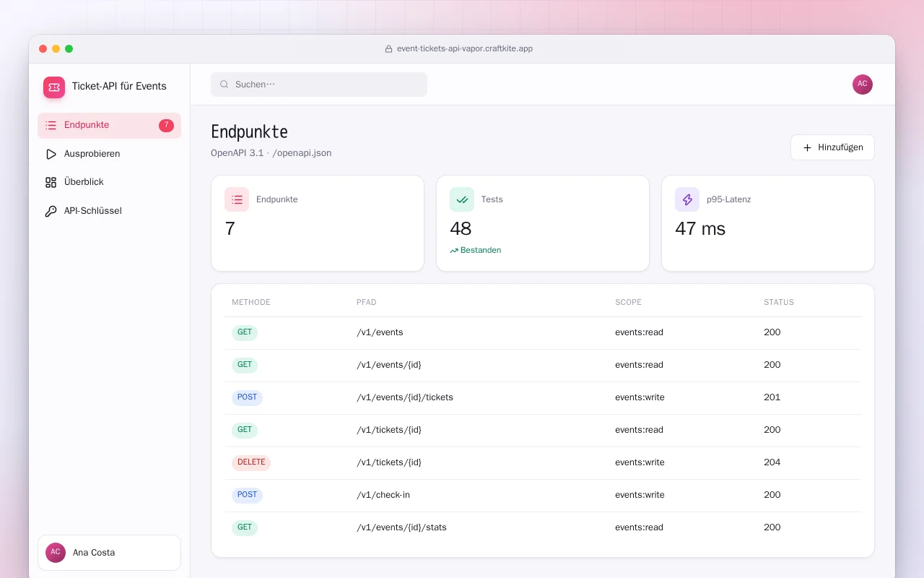Viewport: 924px width, 578px height.
Task: Click the API-Schlüssel key icon
Action: click(x=51, y=211)
